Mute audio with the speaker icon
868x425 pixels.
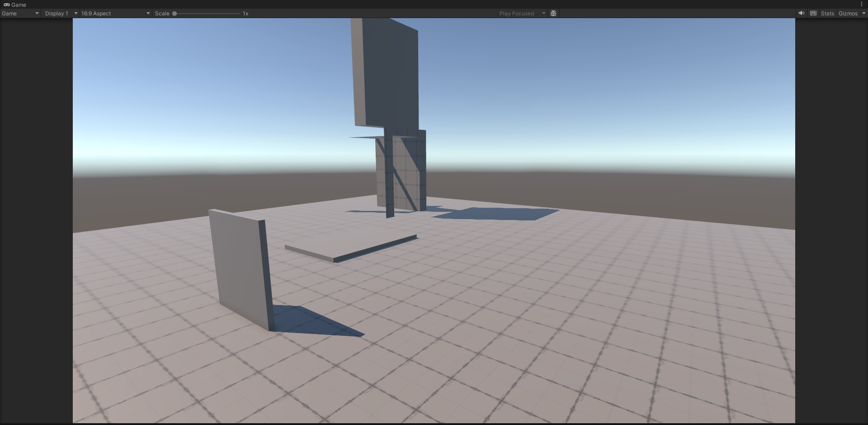pyautogui.click(x=801, y=14)
